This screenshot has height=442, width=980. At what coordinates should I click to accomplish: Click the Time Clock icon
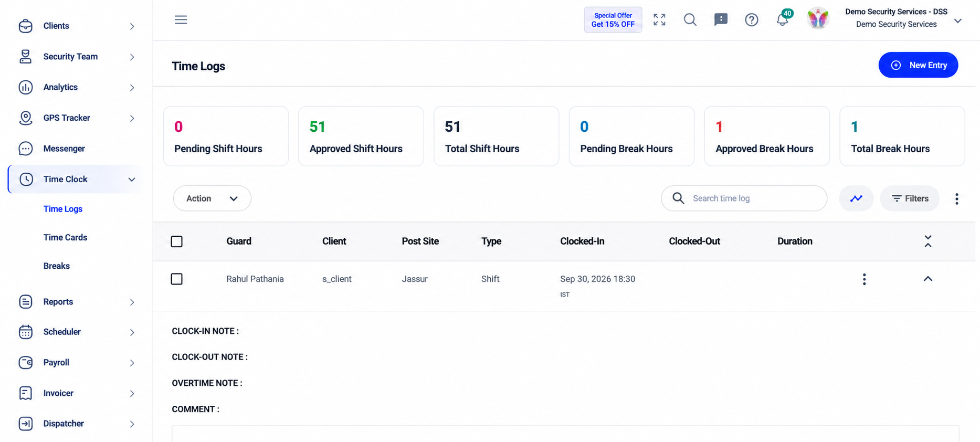tap(26, 179)
